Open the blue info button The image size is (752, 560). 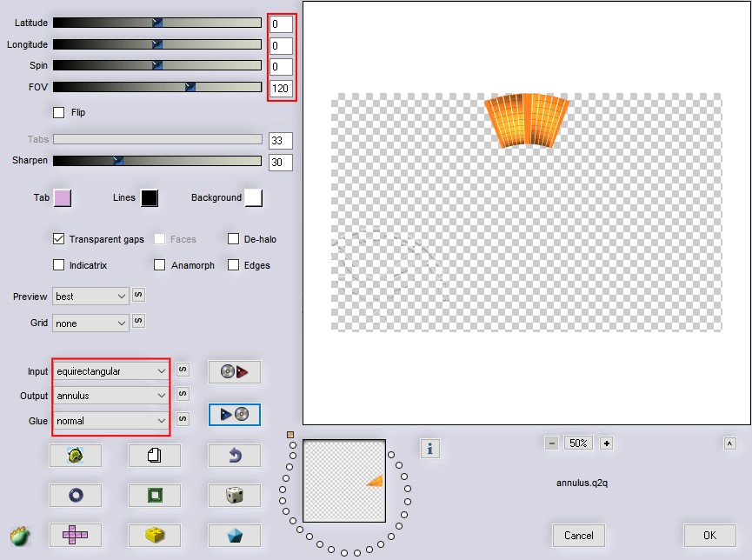point(429,449)
